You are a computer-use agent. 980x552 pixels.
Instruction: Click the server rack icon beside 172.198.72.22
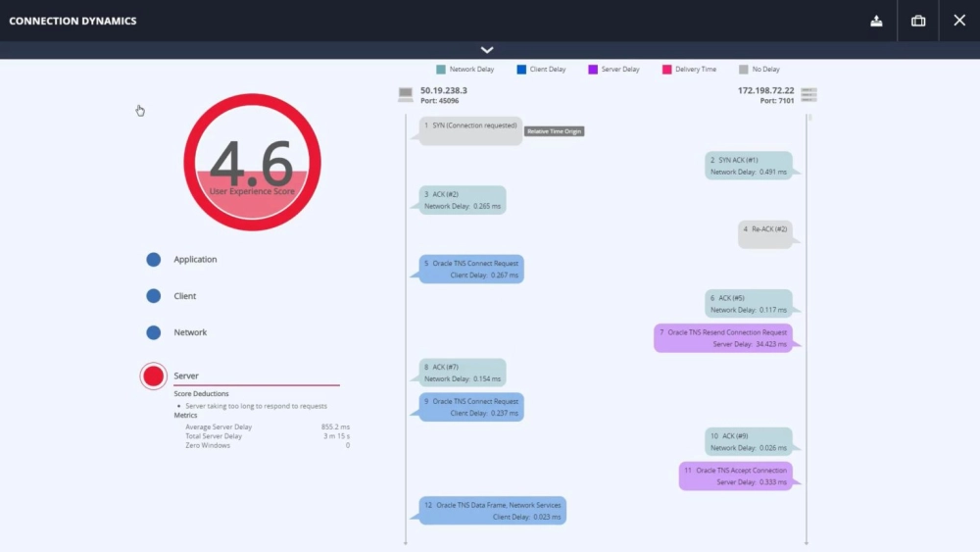coord(808,94)
